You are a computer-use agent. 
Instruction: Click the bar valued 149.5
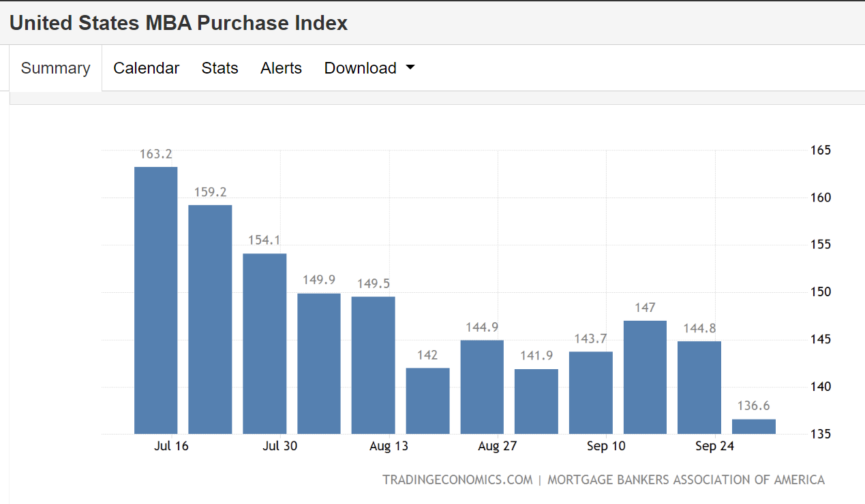coord(373,364)
